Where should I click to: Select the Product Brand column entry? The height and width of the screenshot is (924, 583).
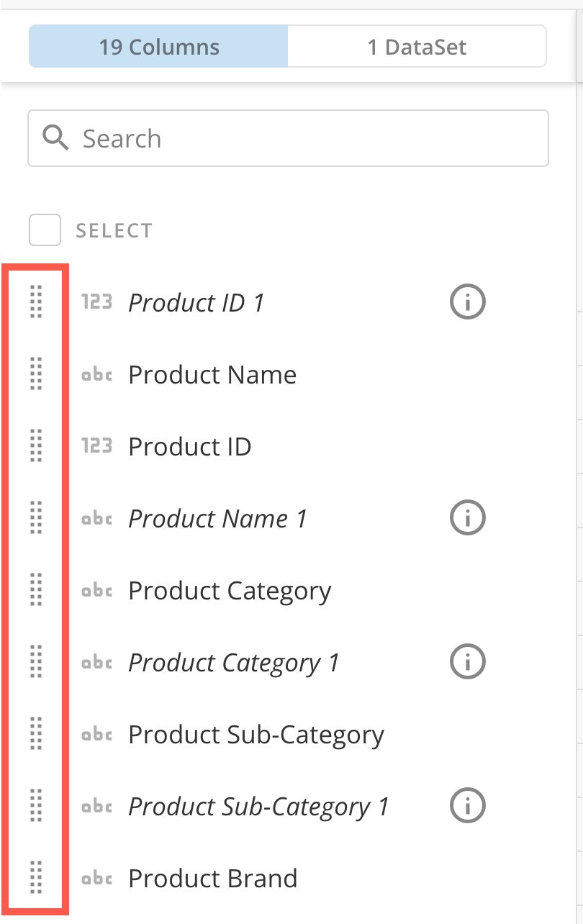[212, 878]
